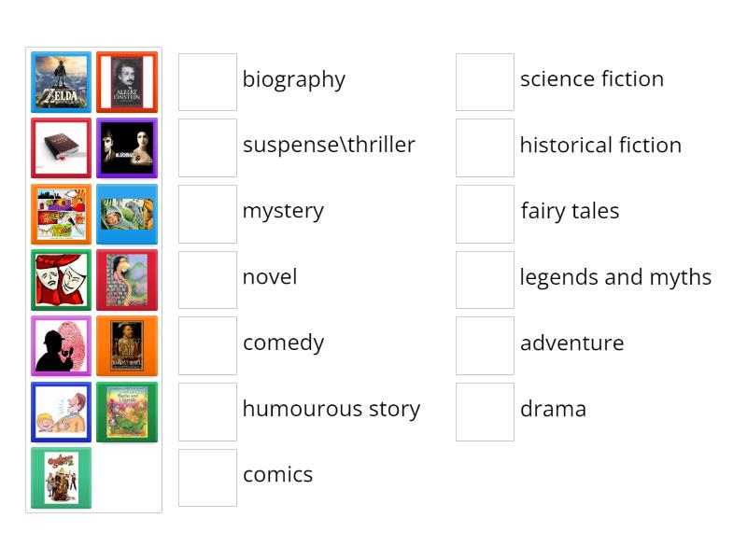Click the humourous story label text
This screenshot has height=560, width=747.
(x=331, y=409)
